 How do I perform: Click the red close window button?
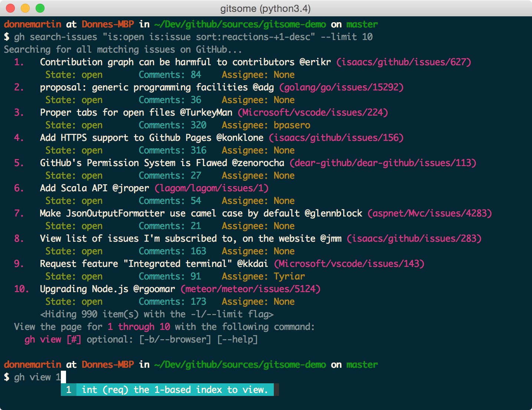click(x=10, y=8)
